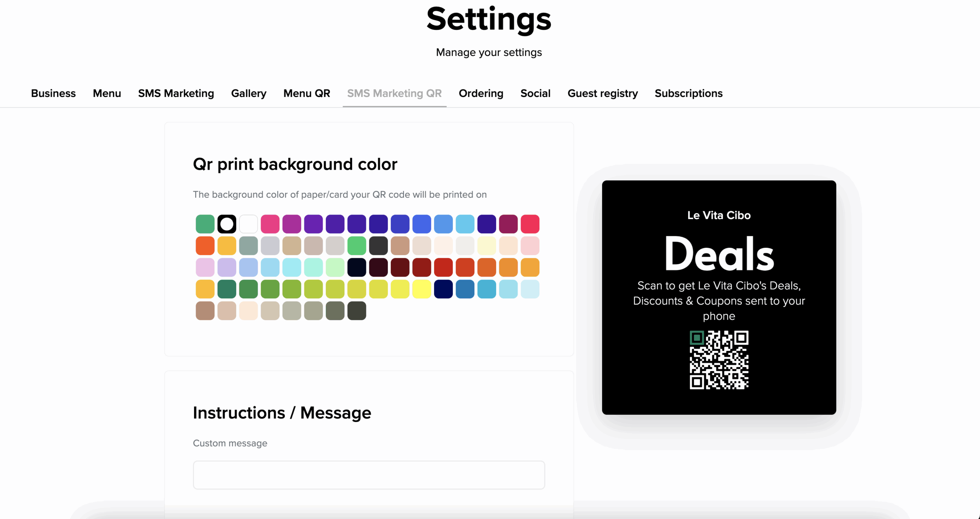Viewport: 980px width, 519px height.
Task: Click 'Le Vita Cibo' on preview card
Action: (x=719, y=215)
